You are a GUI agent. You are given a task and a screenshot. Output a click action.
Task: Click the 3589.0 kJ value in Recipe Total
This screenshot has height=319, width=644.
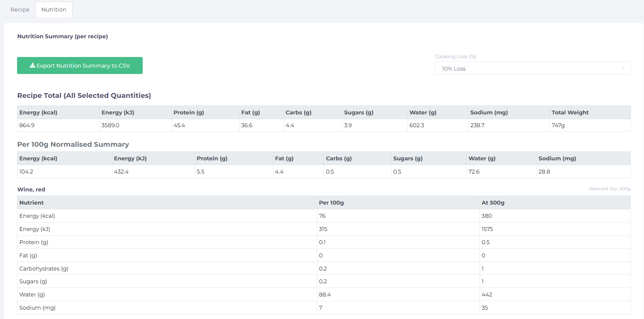tap(111, 125)
